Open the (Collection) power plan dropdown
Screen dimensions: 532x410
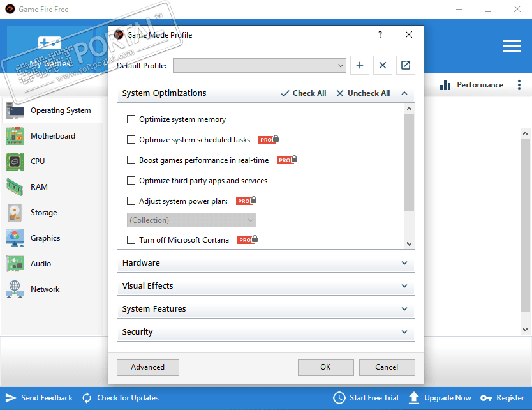click(x=192, y=220)
